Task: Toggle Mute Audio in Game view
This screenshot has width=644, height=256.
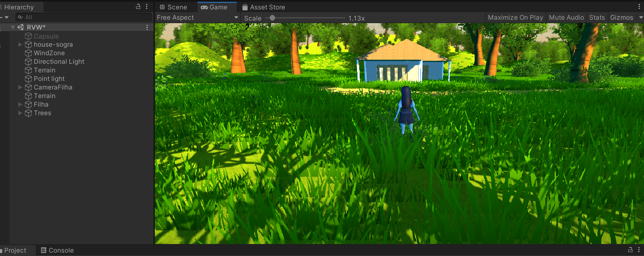Action: coord(566,18)
